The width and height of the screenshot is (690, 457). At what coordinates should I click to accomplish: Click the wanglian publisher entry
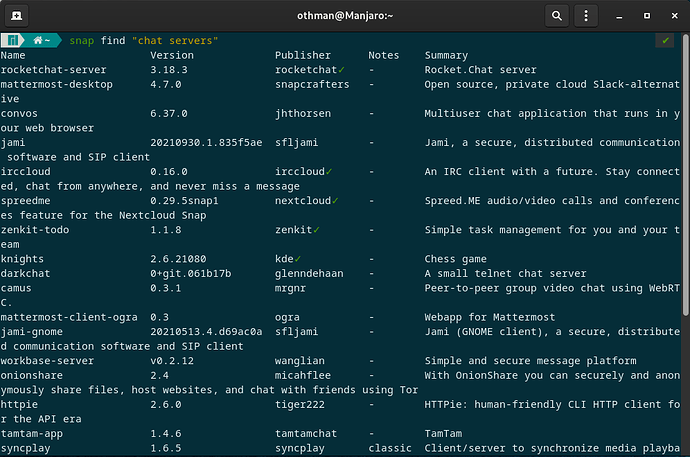(300, 361)
